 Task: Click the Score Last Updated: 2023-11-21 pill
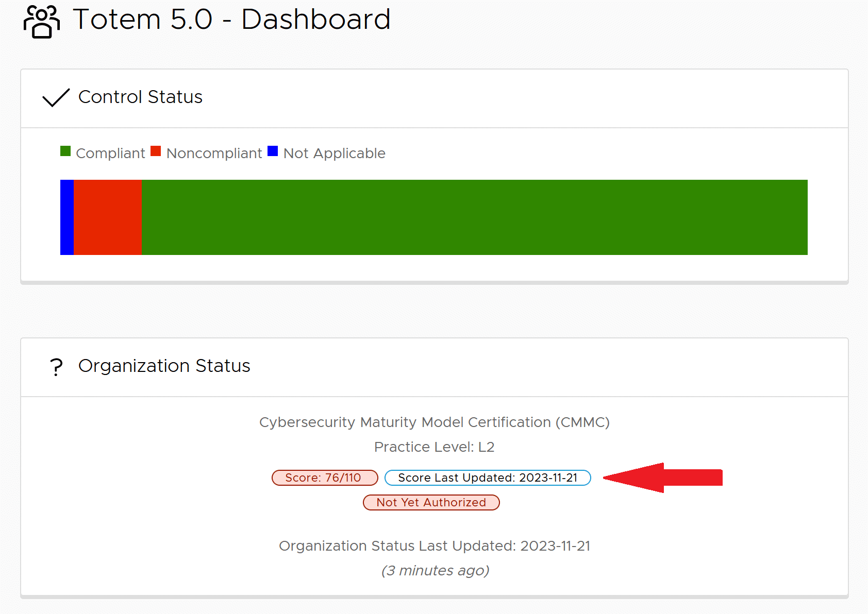(488, 477)
